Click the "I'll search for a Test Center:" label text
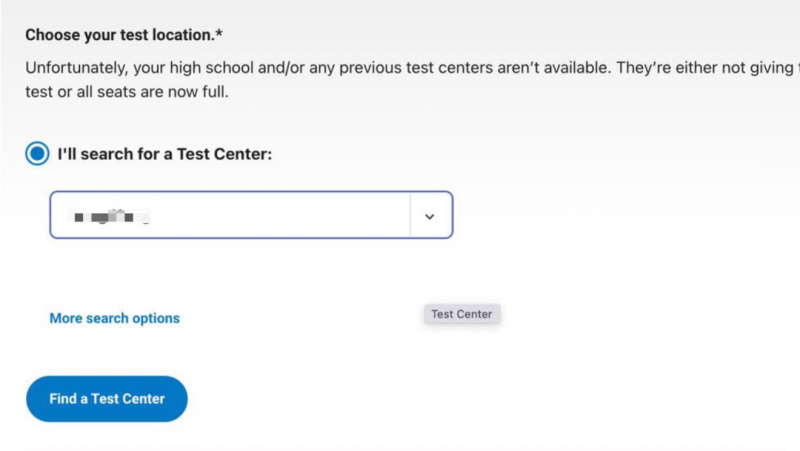Screen dimensions: 800x451 tap(164, 154)
